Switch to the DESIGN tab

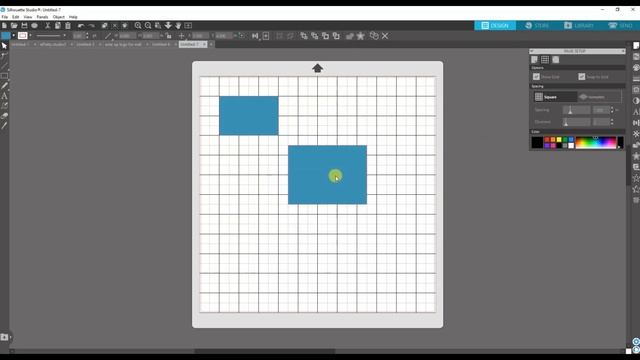pos(495,26)
